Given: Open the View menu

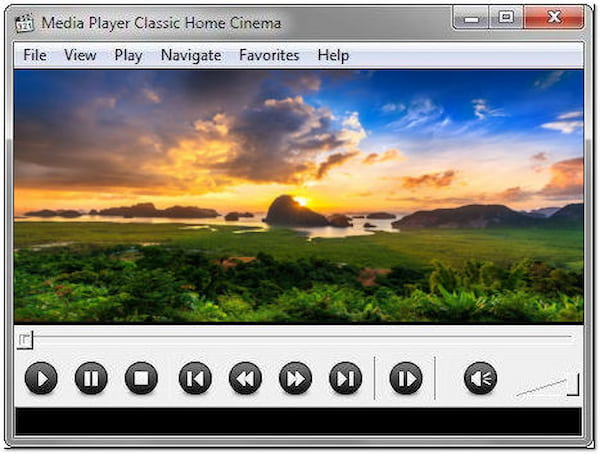Looking at the screenshot, I should point(80,55).
